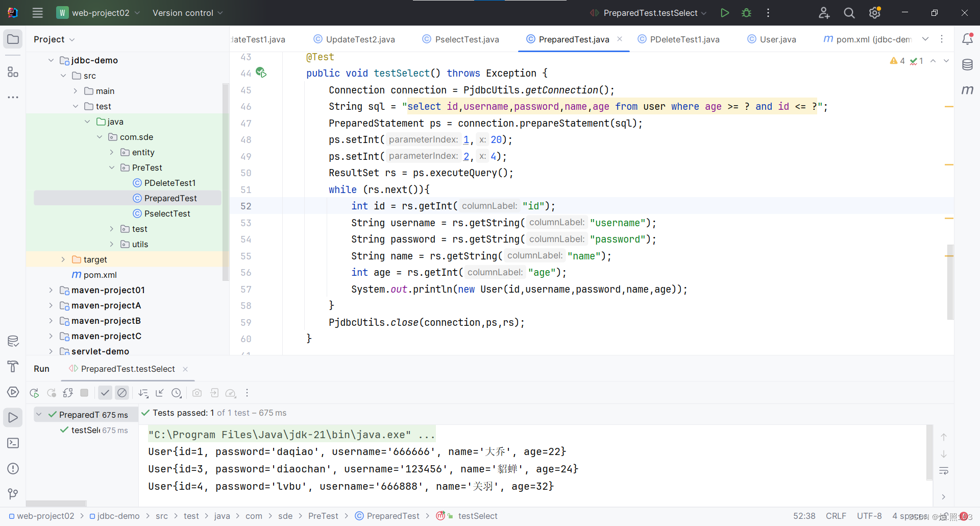Open the main hamburger menu

(x=37, y=13)
